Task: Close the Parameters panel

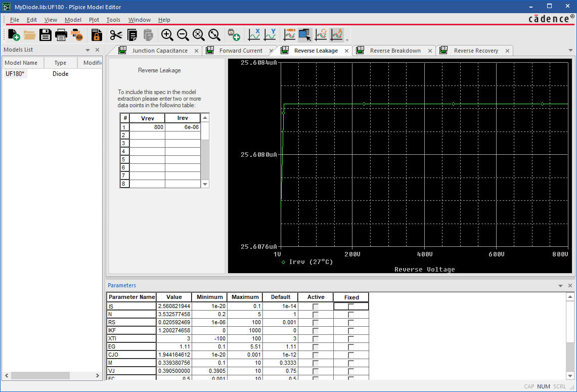Action: click(x=570, y=286)
